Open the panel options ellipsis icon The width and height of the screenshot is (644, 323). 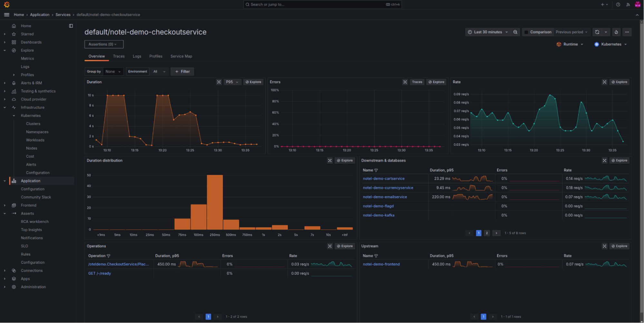(627, 32)
